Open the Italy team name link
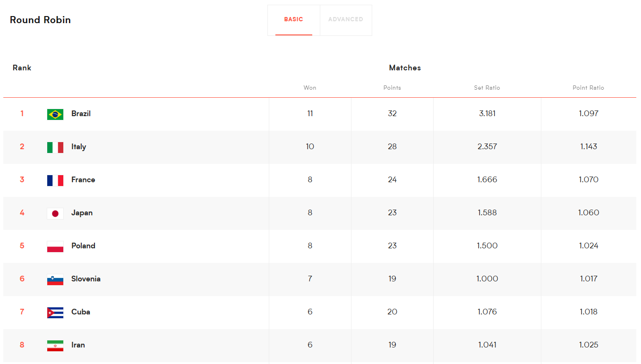The image size is (641, 364). pyautogui.click(x=78, y=147)
